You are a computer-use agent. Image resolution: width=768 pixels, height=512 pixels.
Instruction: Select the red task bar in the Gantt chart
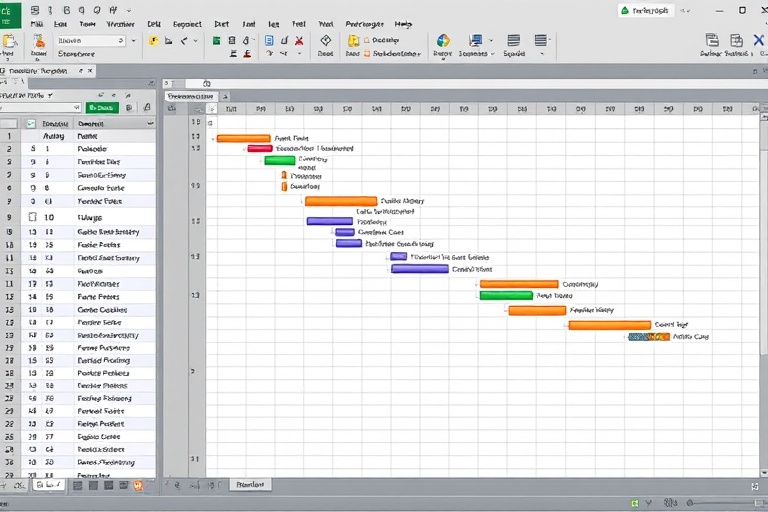(x=259, y=148)
